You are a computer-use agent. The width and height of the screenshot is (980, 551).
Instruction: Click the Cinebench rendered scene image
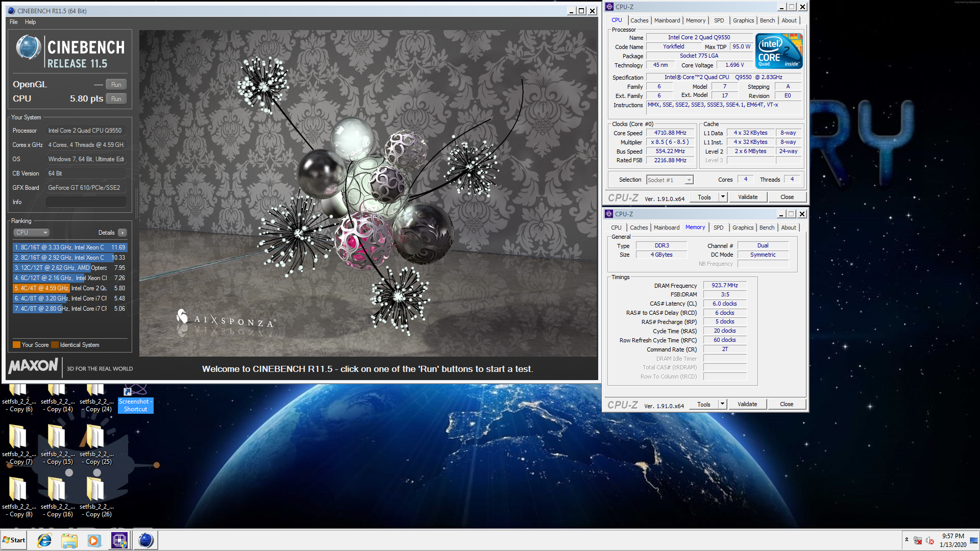click(x=368, y=193)
